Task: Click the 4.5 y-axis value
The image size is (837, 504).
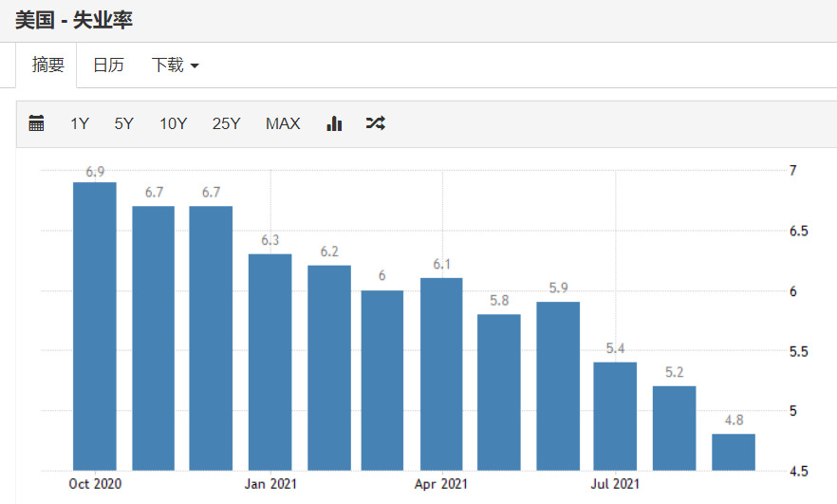Action: 799,472
